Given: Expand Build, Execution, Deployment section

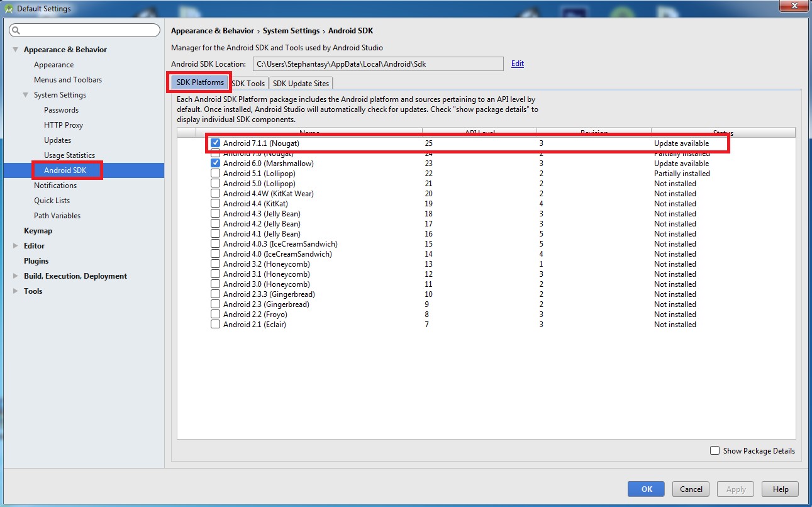Looking at the screenshot, I should [15, 276].
